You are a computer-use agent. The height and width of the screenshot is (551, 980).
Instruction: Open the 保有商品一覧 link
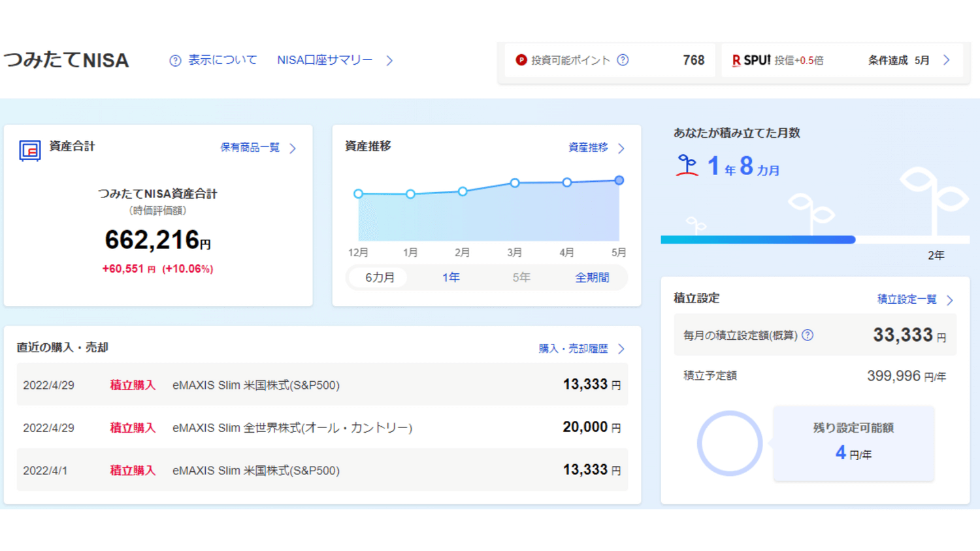250,148
